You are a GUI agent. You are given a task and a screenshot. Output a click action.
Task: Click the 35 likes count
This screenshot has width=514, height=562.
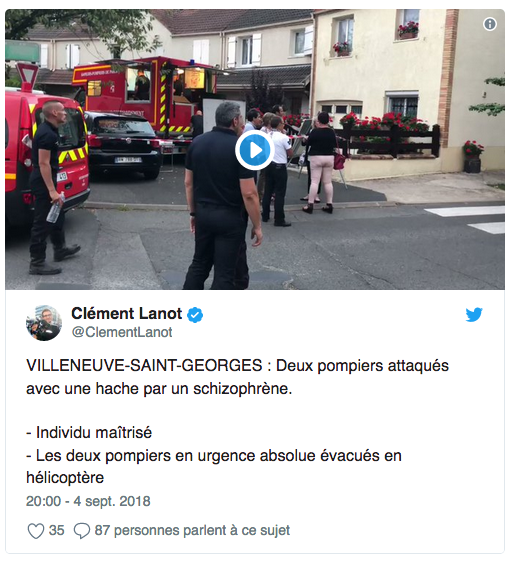56,530
